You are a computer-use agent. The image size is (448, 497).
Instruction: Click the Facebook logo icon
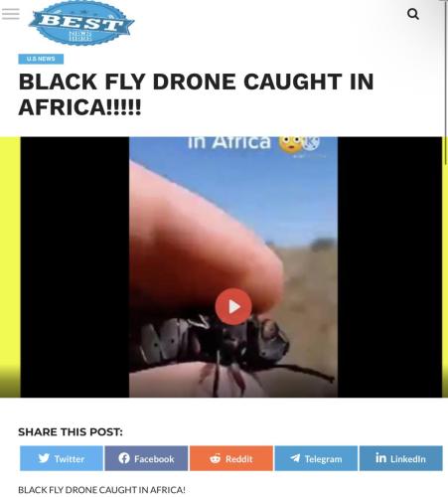[124, 458]
